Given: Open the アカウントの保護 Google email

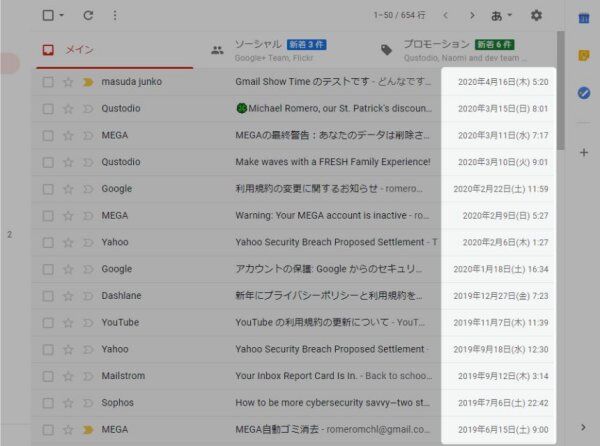Looking at the screenshot, I should (329, 269).
